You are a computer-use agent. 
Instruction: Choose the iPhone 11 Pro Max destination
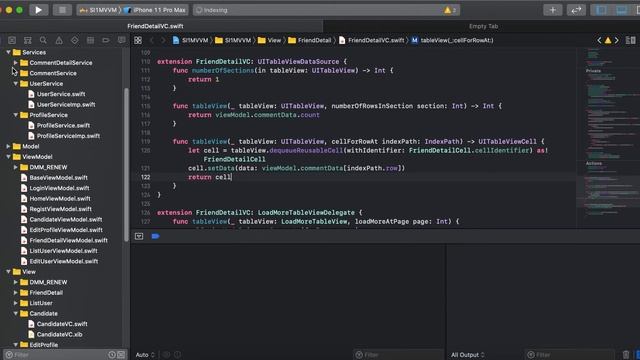click(x=155, y=10)
